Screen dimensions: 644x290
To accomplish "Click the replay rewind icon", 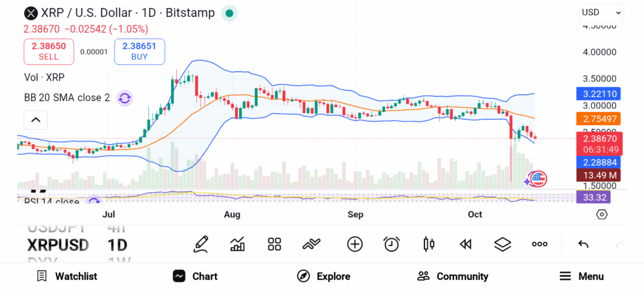I will [465, 244].
